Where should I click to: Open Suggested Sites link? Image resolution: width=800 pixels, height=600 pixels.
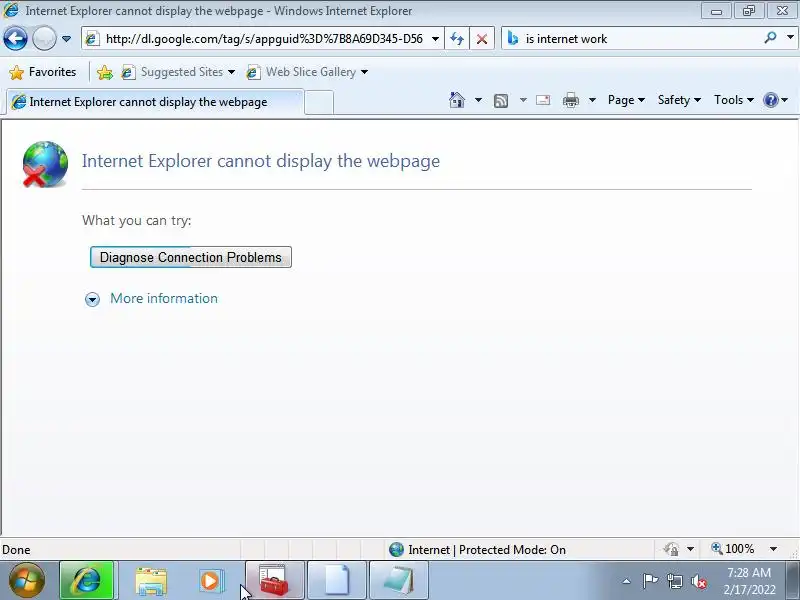pos(179,72)
